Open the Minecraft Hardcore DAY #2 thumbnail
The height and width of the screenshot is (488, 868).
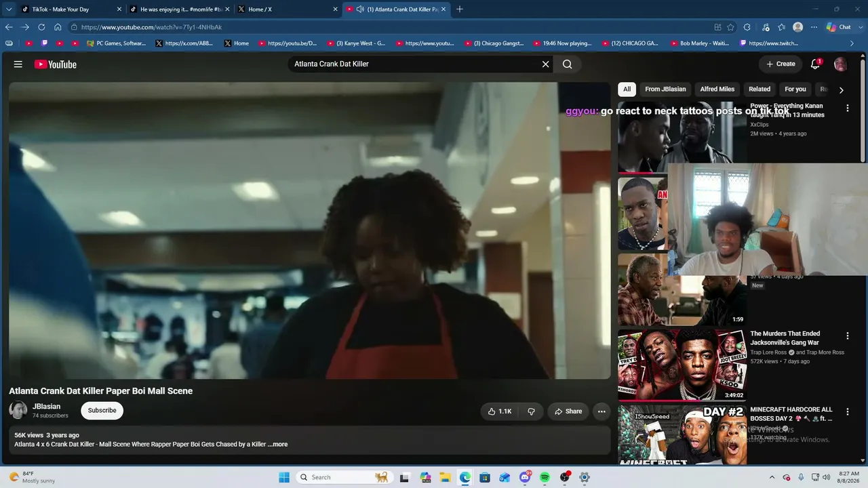682,435
